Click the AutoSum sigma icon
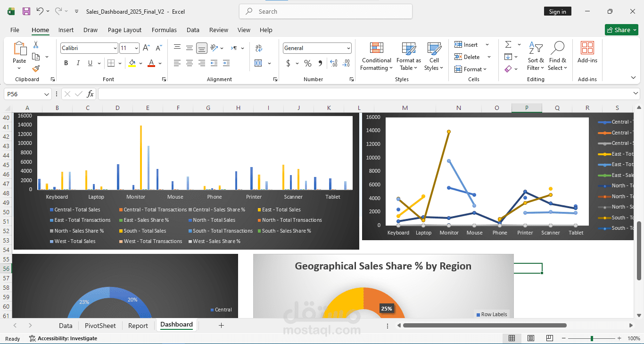The width and height of the screenshot is (644, 344). (x=508, y=44)
